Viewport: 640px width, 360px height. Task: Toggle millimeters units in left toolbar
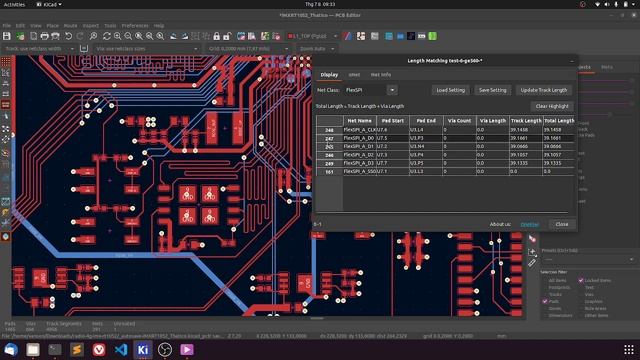point(6,105)
